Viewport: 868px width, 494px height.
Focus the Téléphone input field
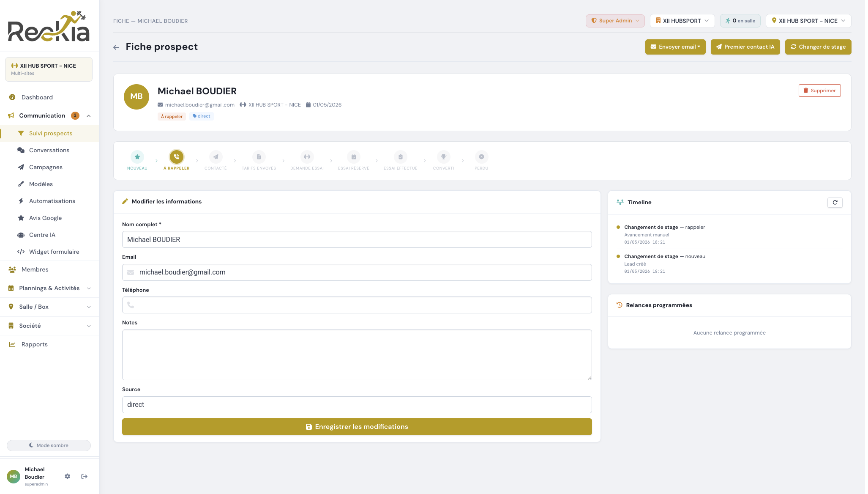[357, 305]
